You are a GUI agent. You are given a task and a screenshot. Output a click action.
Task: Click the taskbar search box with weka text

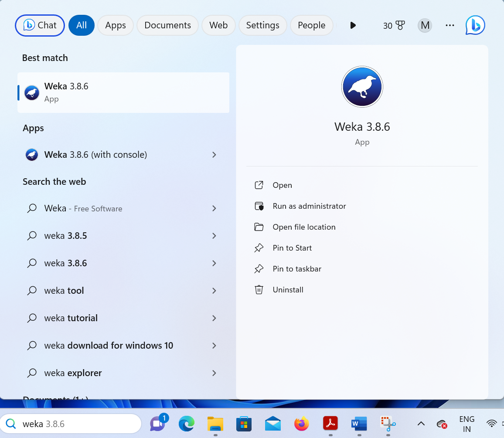(71, 424)
